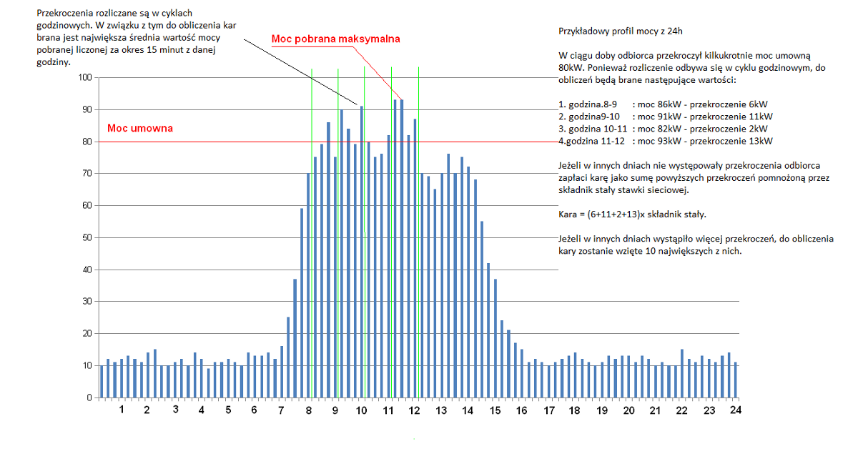Click the x-axis hour label 16
Image resolution: width=868 pixels, height=474 pixels.
point(522,410)
